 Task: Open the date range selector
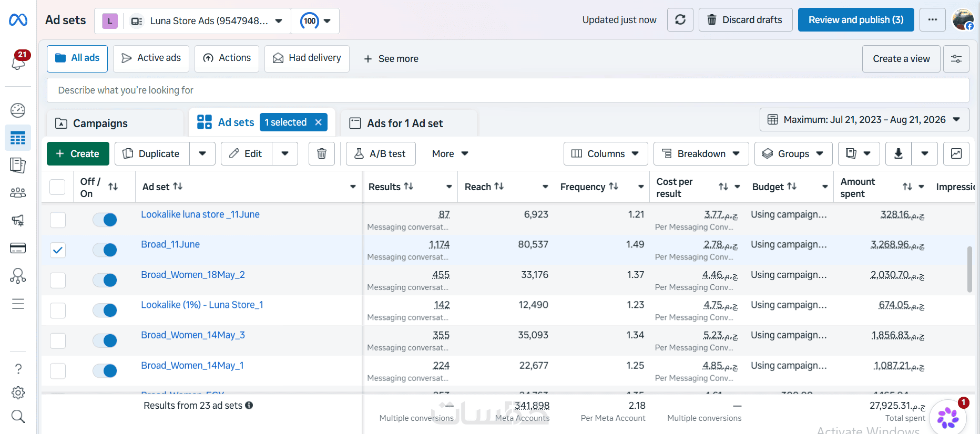(x=864, y=120)
